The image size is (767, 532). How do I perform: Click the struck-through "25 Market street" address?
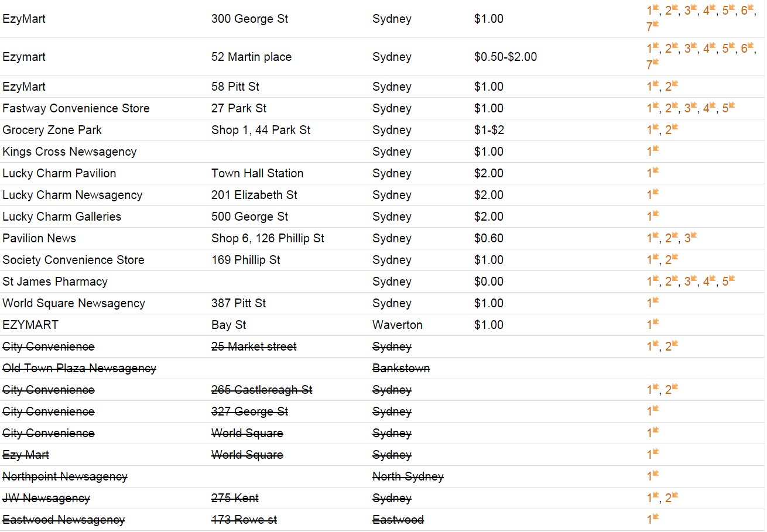254,346
